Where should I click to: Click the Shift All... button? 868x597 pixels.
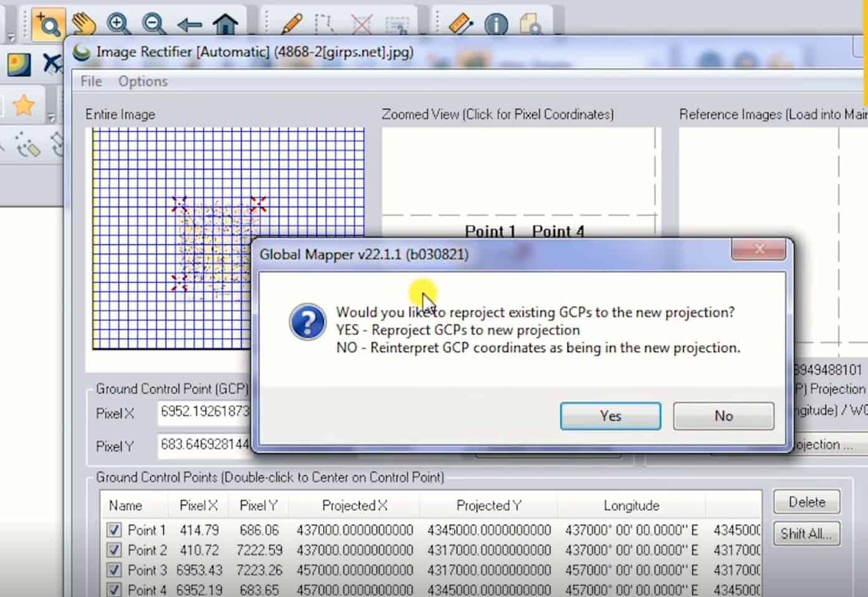[x=807, y=534]
